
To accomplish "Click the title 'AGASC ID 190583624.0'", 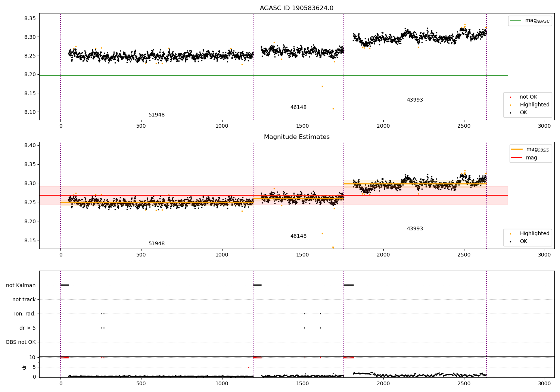I will click(296, 8).
